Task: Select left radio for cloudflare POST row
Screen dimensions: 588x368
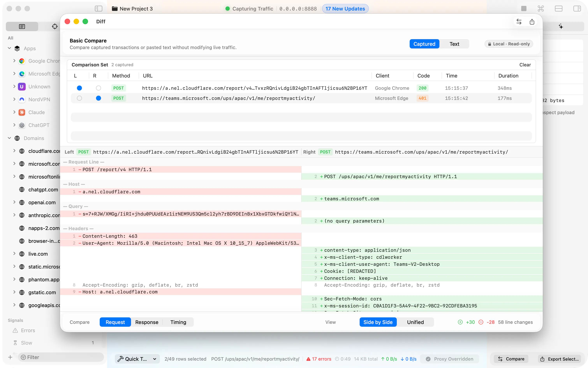Action: click(x=79, y=88)
